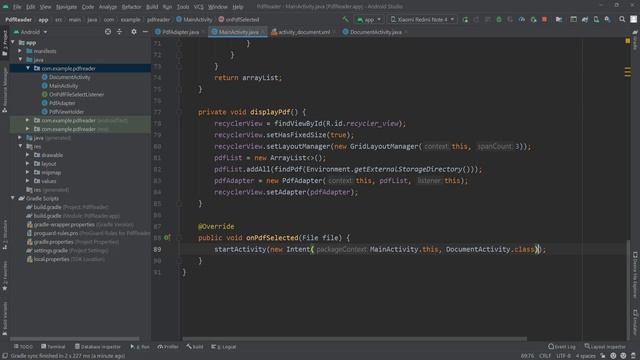640x360 pixels.
Task: Expand the layout folder
Action: click(27, 163)
